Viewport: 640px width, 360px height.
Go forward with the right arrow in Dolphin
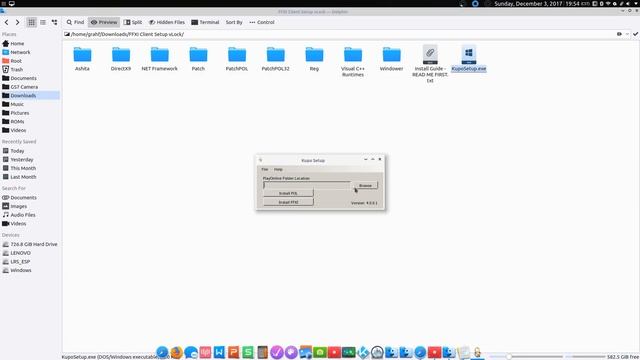tap(17, 22)
